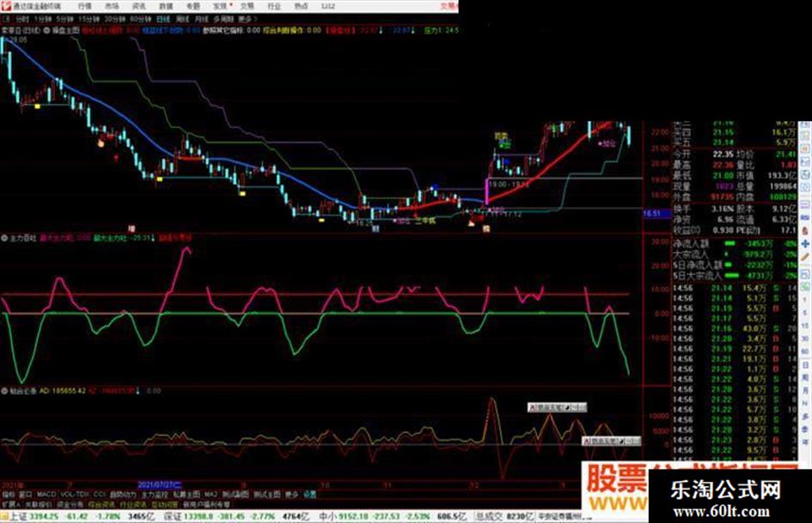
Task: Click the 净流入额 row in fund flow panel
Action: [735, 243]
